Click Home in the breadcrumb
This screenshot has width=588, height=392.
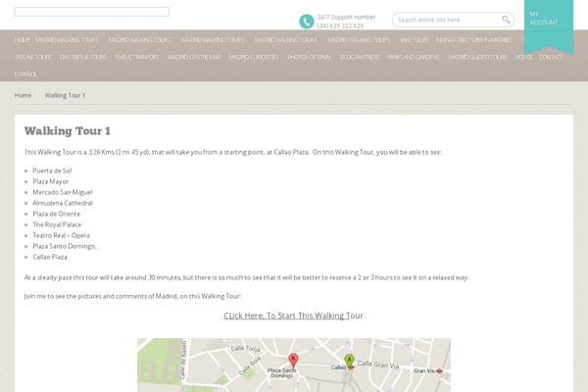click(x=23, y=95)
